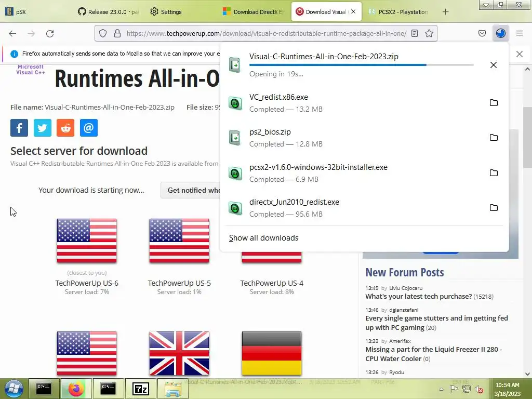
Task: Click the Action Center flag tray icon
Action: click(x=454, y=390)
